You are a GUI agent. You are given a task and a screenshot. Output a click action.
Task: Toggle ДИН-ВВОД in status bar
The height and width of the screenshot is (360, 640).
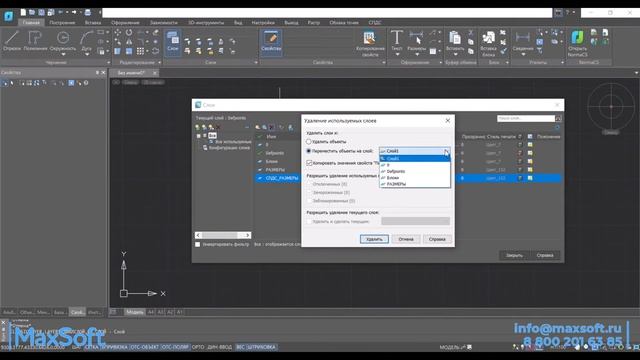click(220, 347)
